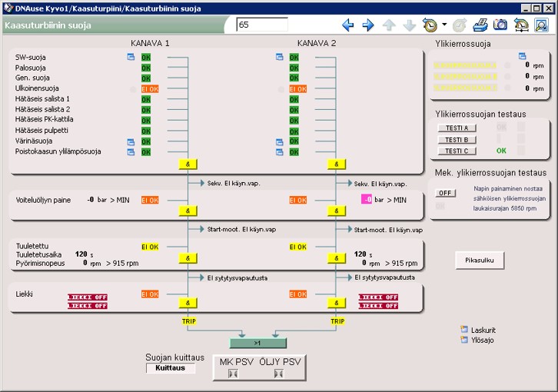The height and width of the screenshot is (392, 558).
Task: Click the Kanava 1 TRIP indicator
Action: tap(188, 321)
